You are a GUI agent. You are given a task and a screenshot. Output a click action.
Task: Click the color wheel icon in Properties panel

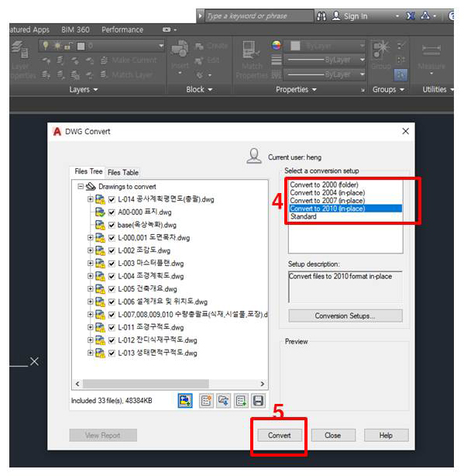tap(277, 46)
